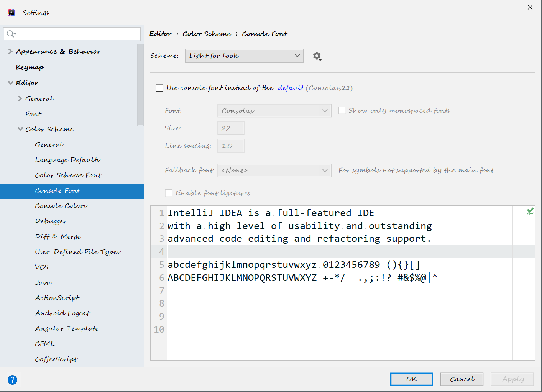Open User-Defined File Types settings
542x392 pixels.
tap(77, 252)
